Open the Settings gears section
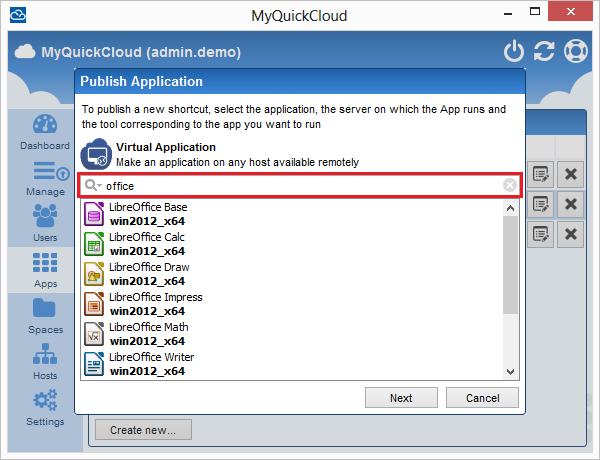The width and height of the screenshot is (600, 460). click(45, 408)
